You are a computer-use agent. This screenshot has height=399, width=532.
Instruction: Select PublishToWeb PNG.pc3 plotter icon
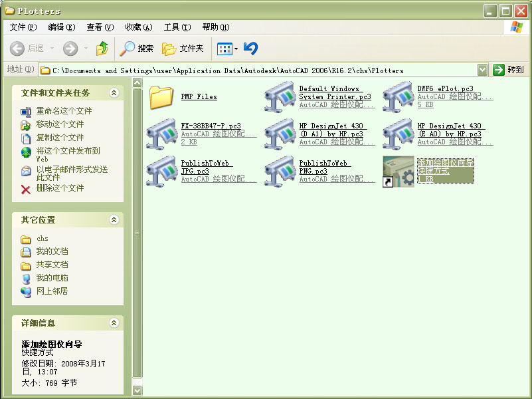(279, 172)
